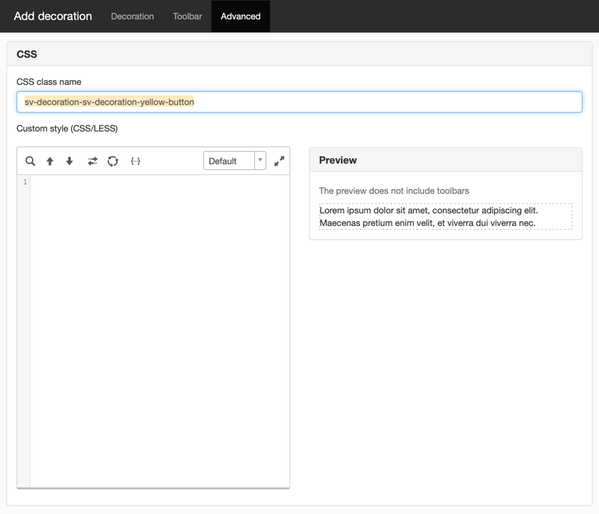The image size is (599, 514).
Task: Click the CSS panel header
Action: tap(299, 54)
